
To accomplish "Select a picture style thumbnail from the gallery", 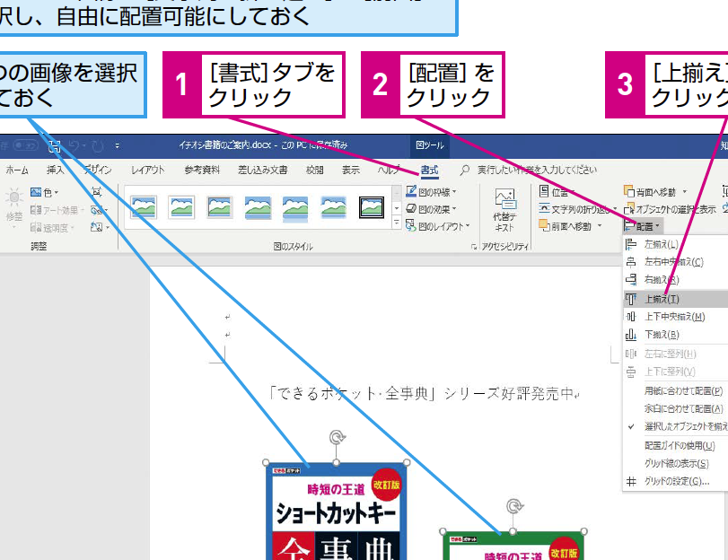I will click(143, 205).
